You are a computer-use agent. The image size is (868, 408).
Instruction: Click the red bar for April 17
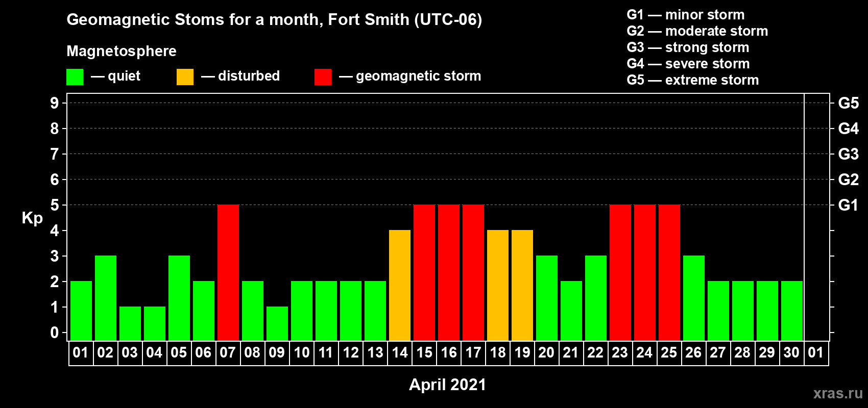[x=473, y=272]
